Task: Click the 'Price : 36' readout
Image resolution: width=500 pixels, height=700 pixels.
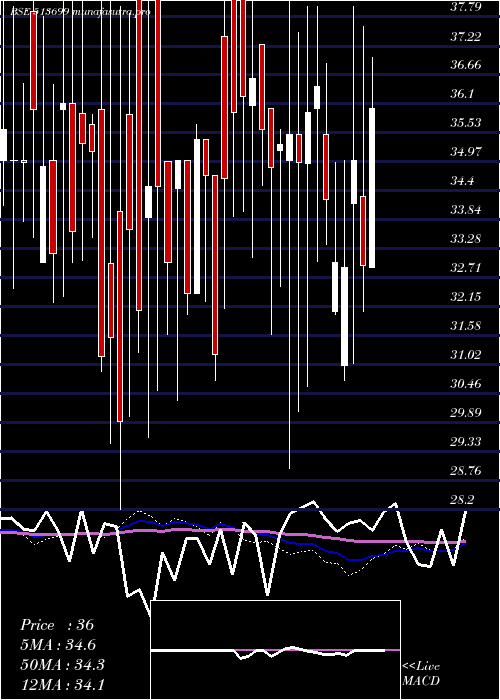Action: (x=57, y=625)
